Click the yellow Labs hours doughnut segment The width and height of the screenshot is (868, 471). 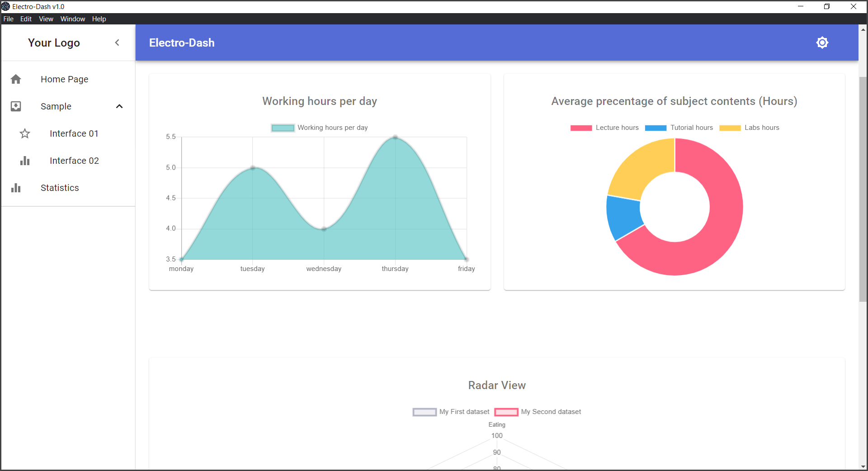point(641,167)
